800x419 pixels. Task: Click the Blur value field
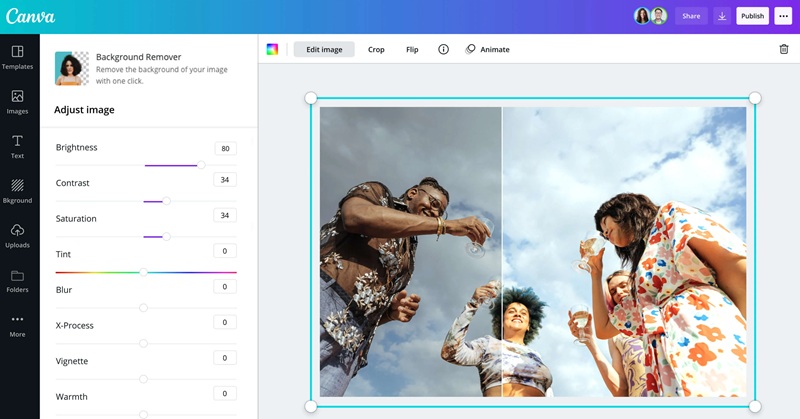[224, 287]
